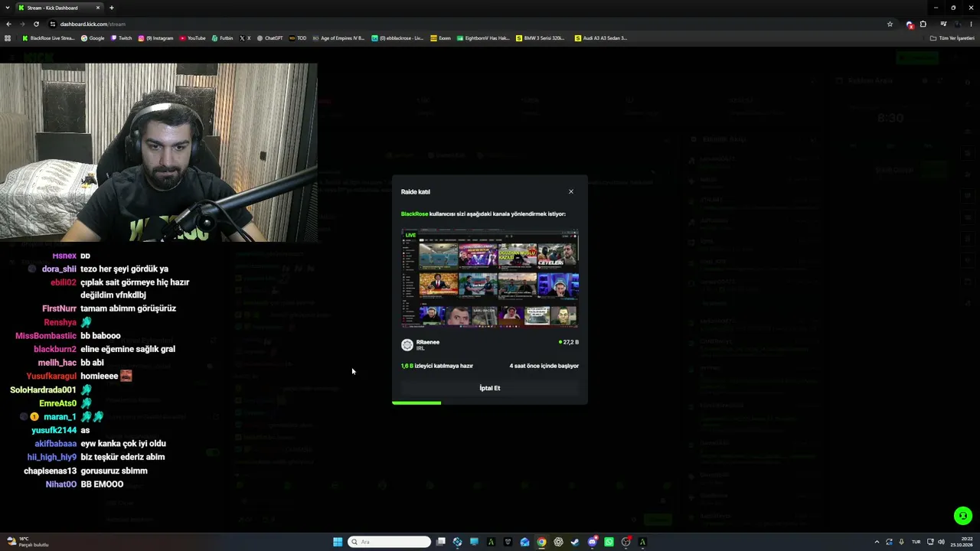The image size is (980, 551).
Task: Bookmark this page with the star icon
Action: click(x=890, y=24)
